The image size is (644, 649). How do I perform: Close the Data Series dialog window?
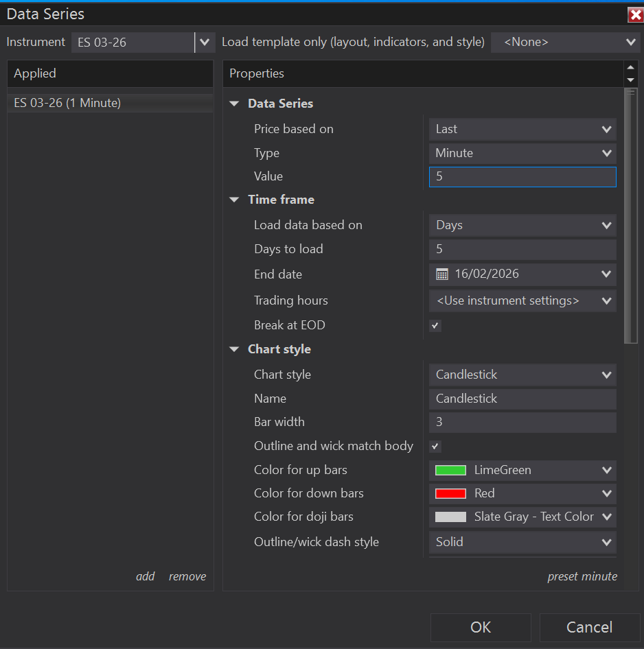pos(635,14)
